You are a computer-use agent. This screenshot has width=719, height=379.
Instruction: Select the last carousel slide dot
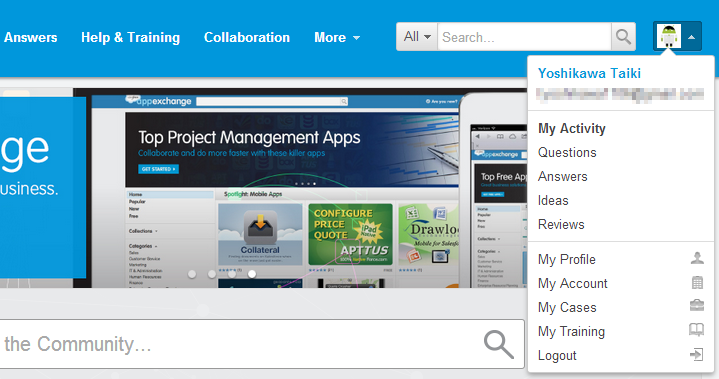(252, 274)
